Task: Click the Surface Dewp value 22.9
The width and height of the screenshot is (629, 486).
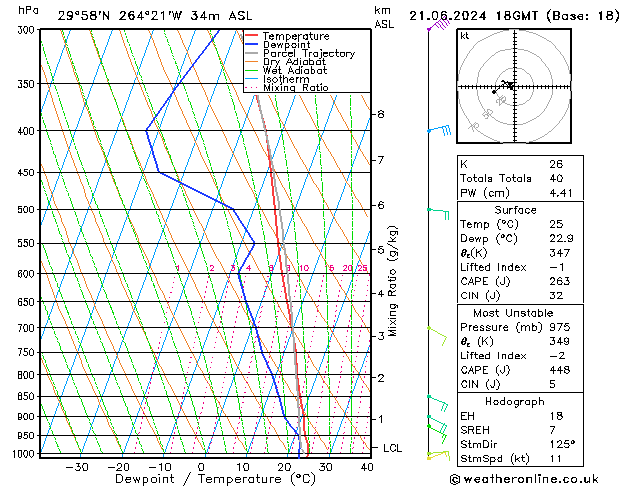Action: pyautogui.click(x=561, y=239)
